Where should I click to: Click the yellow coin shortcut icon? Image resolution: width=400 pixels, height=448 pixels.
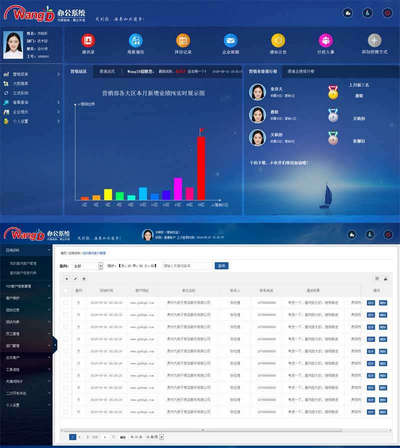(278, 41)
